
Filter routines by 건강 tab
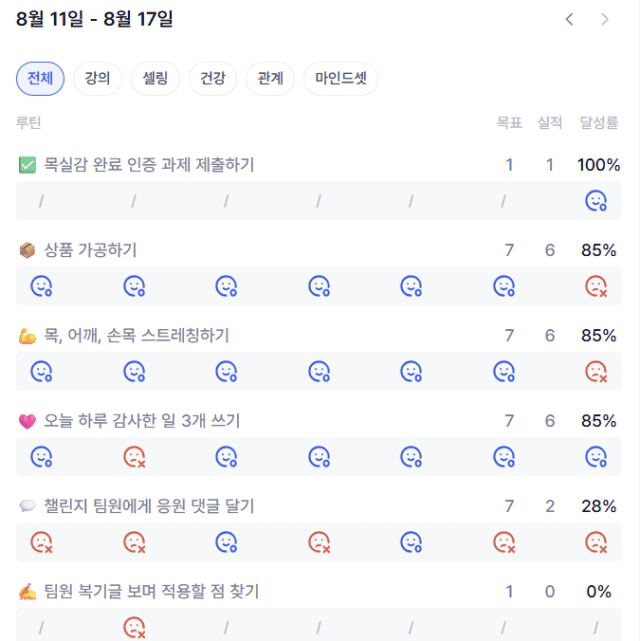pyautogui.click(x=213, y=78)
